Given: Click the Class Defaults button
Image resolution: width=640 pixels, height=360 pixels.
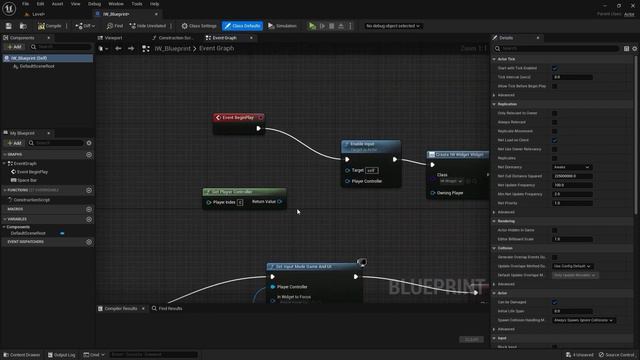Looking at the screenshot, I should pyautogui.click(x=242, y=26).
